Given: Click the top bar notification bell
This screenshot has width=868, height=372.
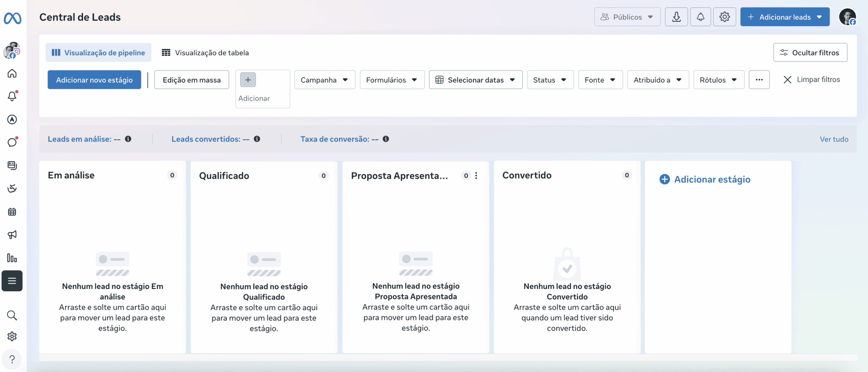Looking at the screenshot, I should pos(701,17).
